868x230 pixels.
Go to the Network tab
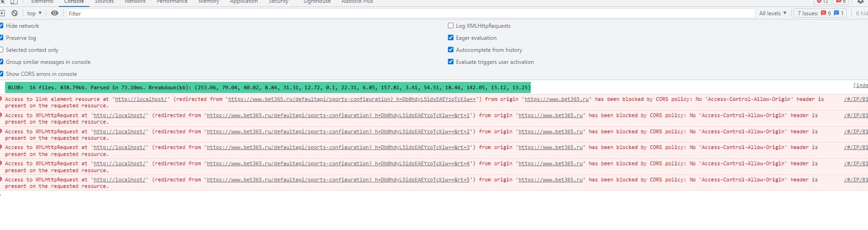[x=135, y=2]
